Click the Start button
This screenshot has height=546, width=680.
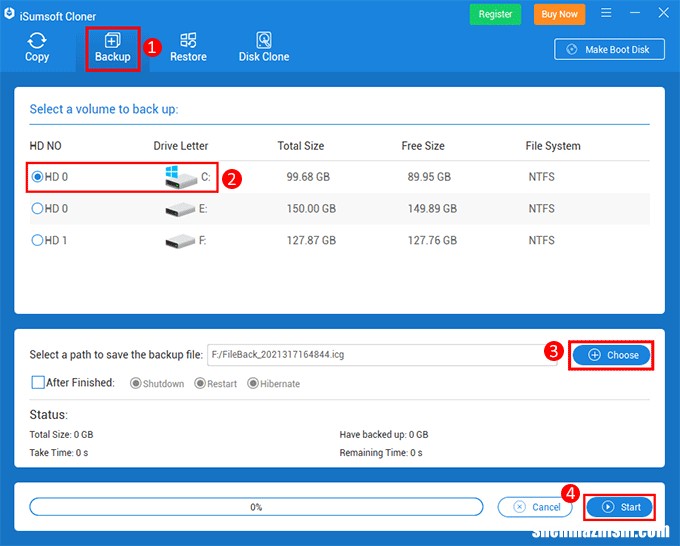(x=620, y=507)
